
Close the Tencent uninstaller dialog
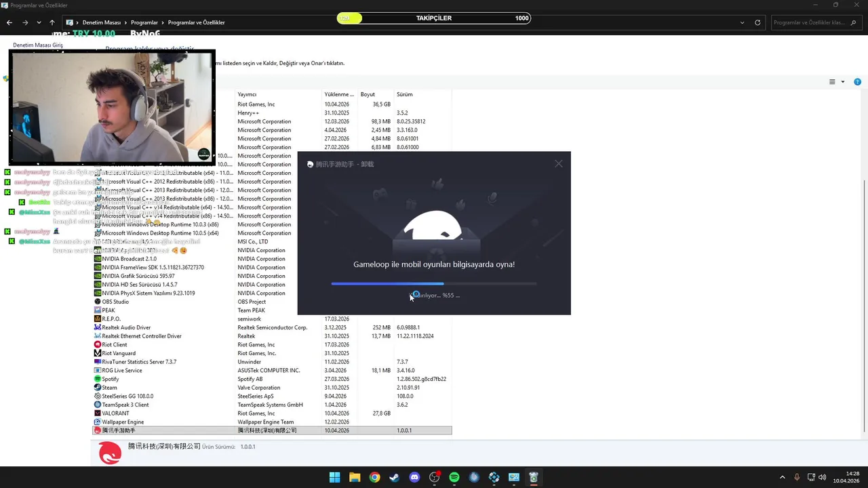(x=559, y=163)
